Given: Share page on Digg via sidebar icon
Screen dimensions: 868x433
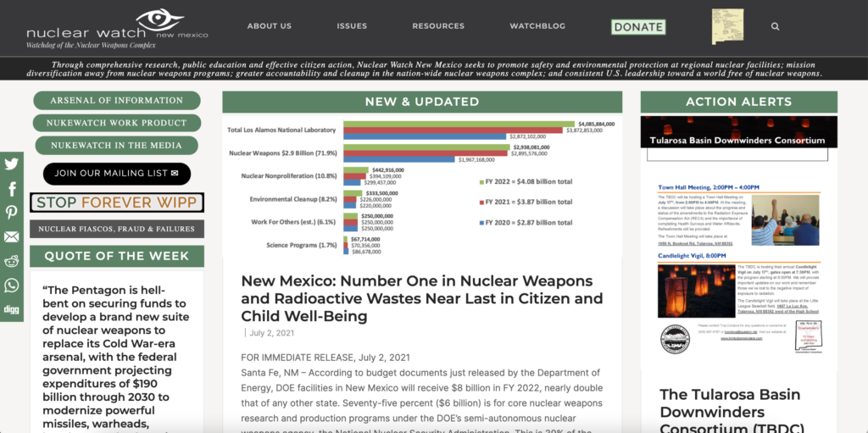Looking at the screenshot, I should click(x=12, y=309).
